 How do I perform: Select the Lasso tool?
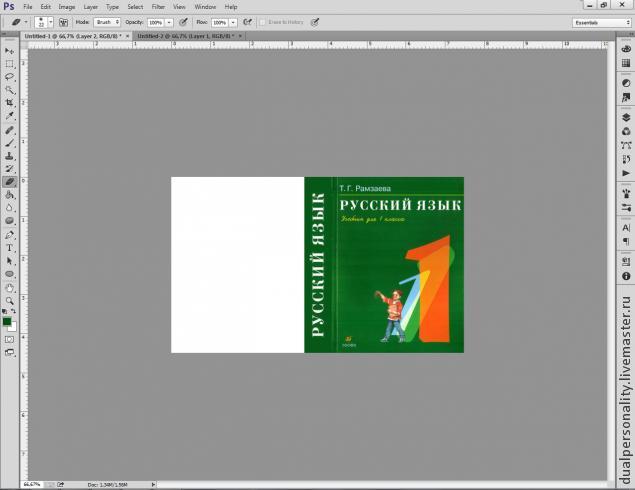10,76
